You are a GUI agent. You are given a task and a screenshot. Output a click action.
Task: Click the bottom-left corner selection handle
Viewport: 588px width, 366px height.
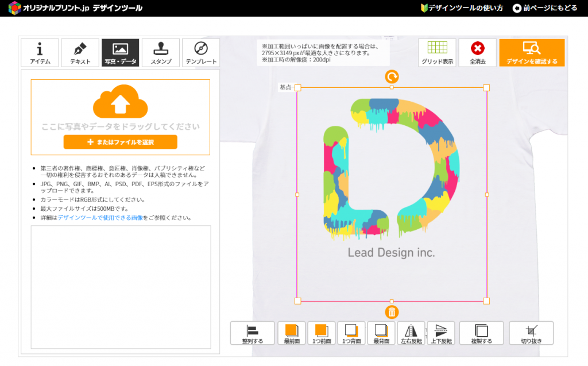(x=298, y=301)
